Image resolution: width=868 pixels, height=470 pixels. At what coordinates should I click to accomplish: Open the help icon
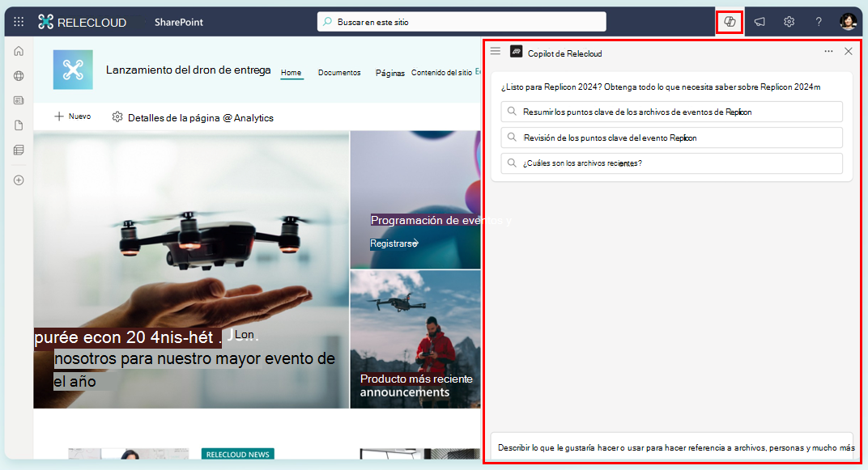pyautogui.click(x=818, y=21)
